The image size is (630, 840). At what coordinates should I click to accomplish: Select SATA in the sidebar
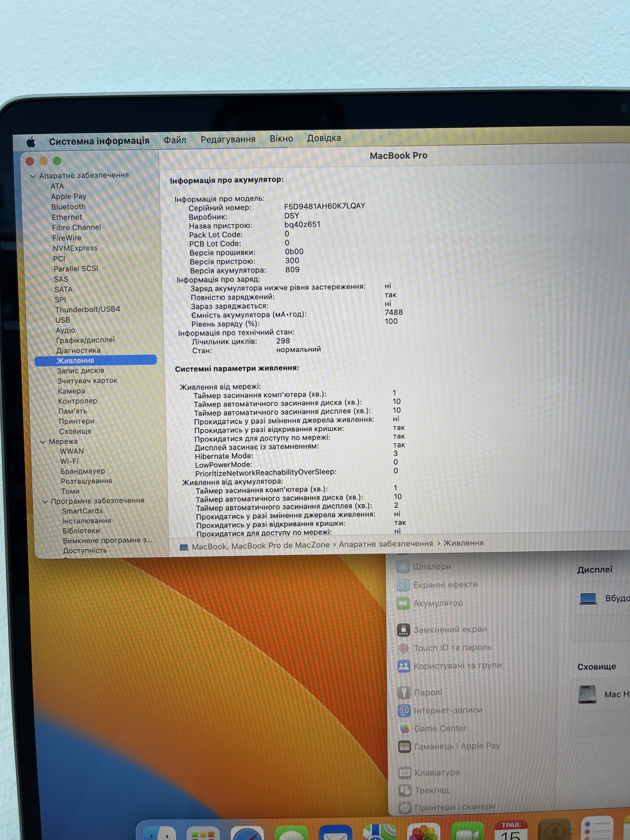click(63, 289)
